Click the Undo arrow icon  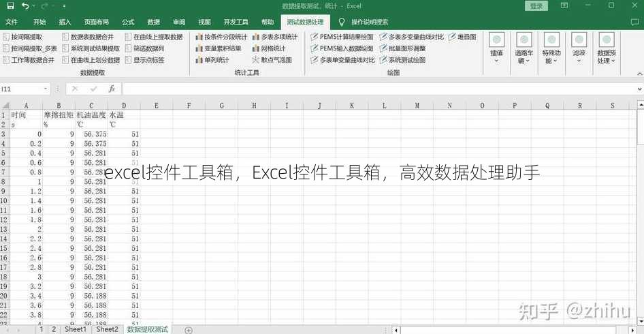[x=25, y=5]
